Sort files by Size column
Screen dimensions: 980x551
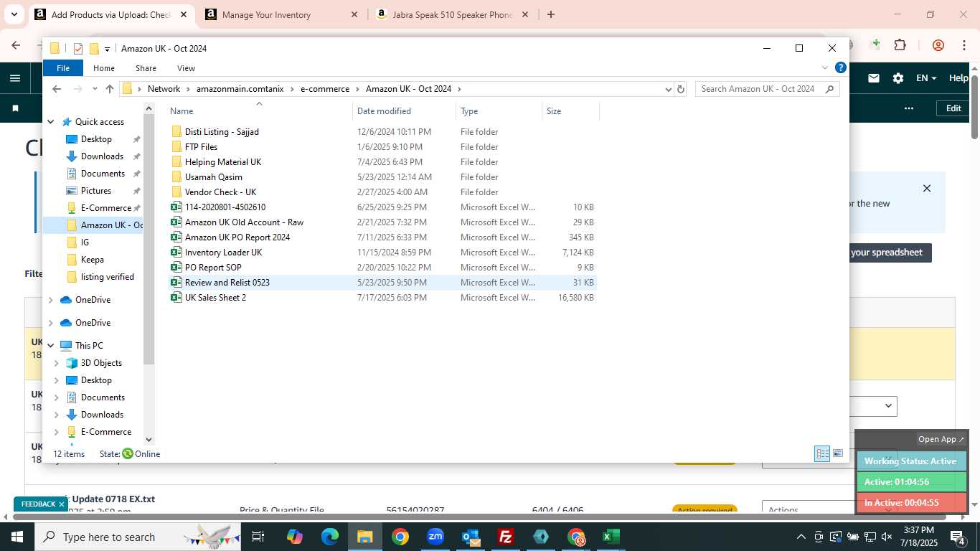point(570,111)
